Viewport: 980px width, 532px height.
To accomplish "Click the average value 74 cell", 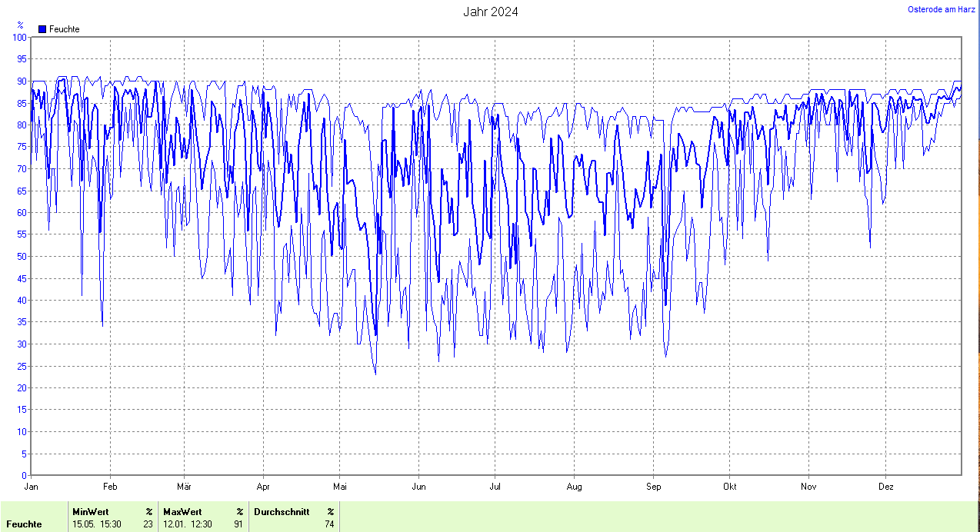I will [329, 524].
